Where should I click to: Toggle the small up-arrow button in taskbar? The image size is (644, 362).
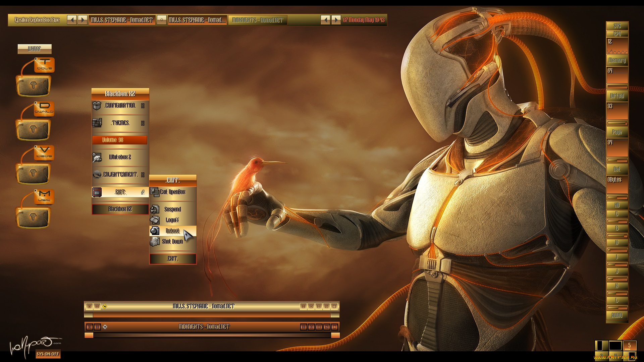coord(162,20)
